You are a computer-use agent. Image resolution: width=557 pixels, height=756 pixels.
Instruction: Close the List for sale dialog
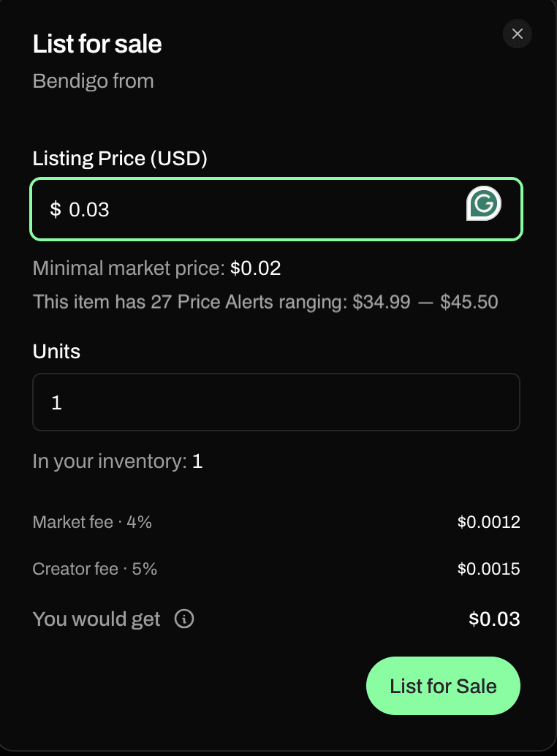tap(518, 34)
